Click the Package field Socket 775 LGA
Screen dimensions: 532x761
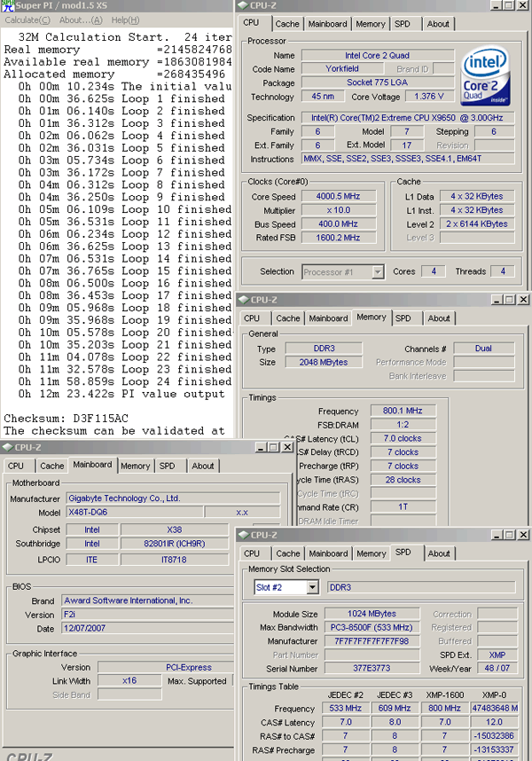click(378, 82)
